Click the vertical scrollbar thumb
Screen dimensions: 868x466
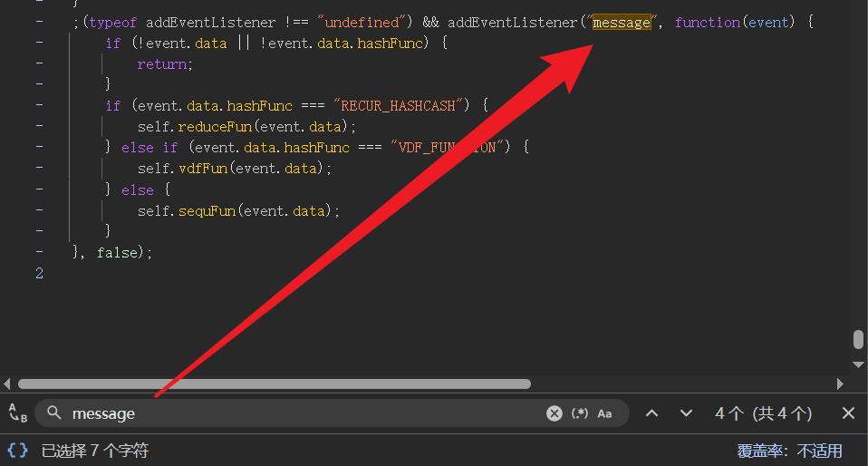[858, 340]
